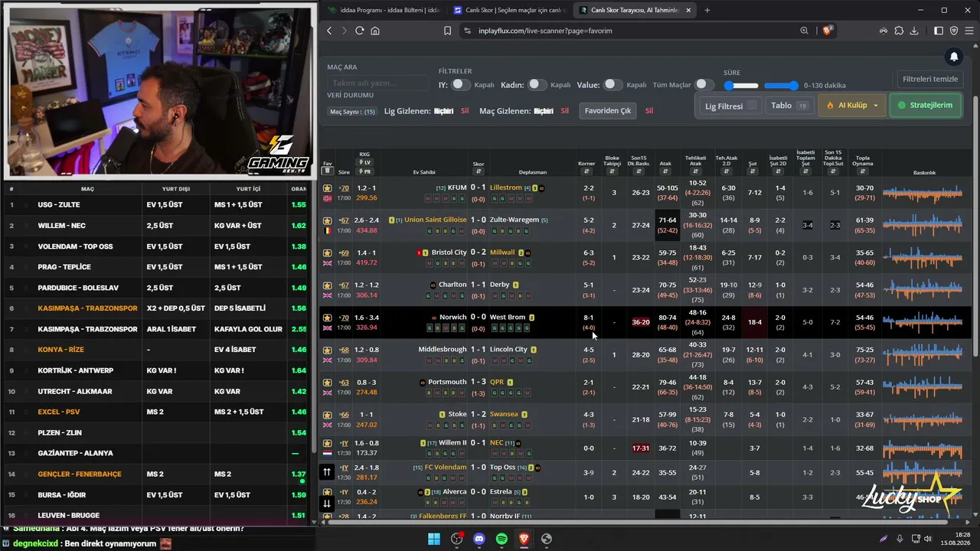This screenshot has width=980, height=551.
Task: Click the favorite star for the KFUM row
Action: 328,188
